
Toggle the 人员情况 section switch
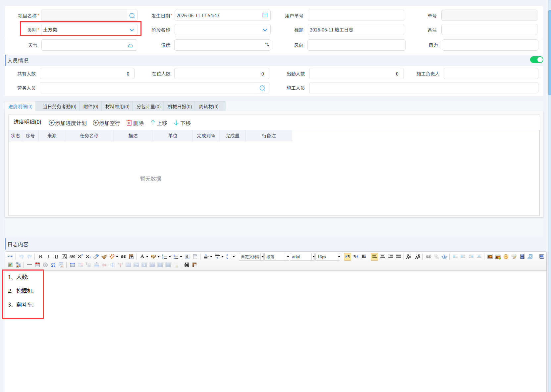tap(536, 60)
